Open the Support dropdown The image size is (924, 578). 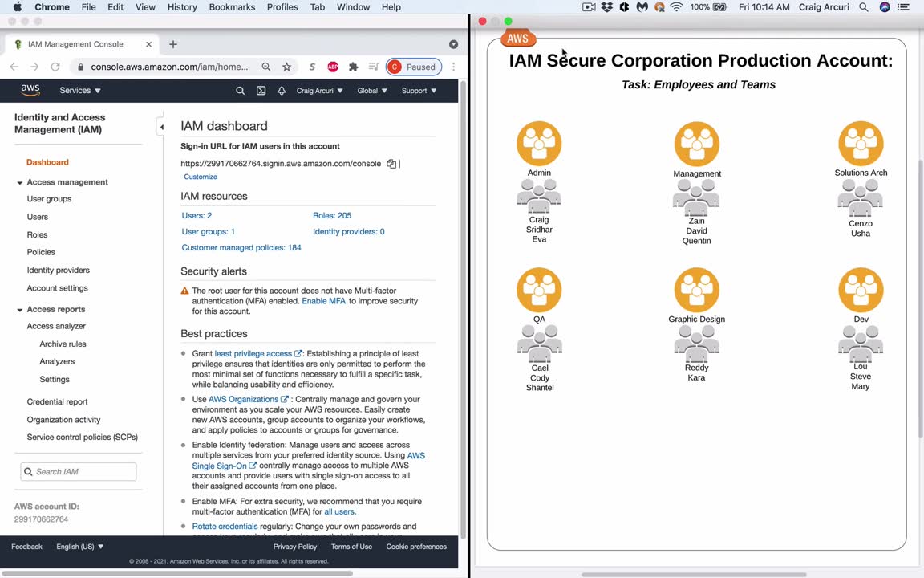[419, 91]
